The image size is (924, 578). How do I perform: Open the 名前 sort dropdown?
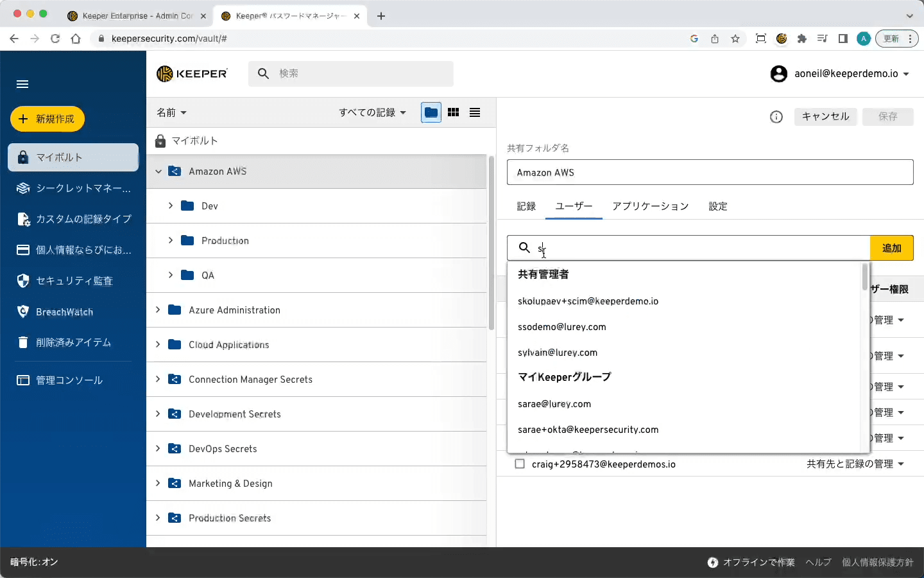[171, 113]
